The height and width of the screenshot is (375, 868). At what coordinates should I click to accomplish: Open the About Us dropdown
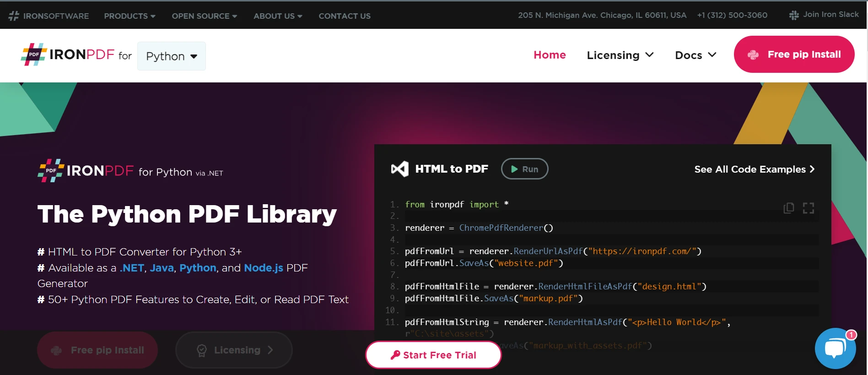pyautogui.click(x=278, y=16)
